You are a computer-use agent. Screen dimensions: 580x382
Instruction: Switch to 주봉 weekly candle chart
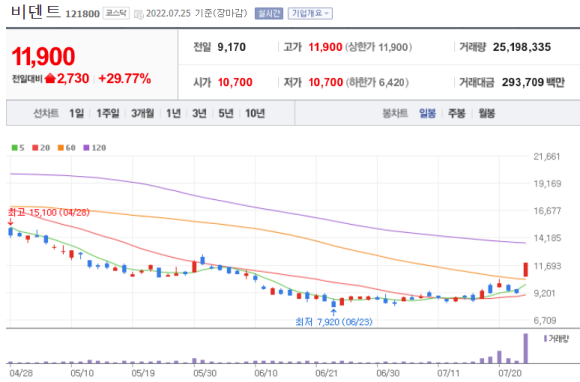click(456, 113)
